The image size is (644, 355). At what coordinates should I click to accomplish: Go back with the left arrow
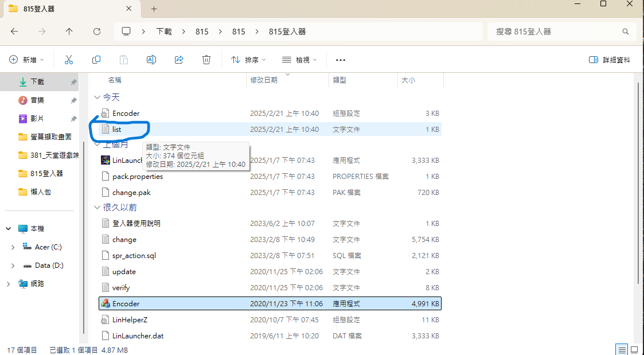[x=14, y=32]
